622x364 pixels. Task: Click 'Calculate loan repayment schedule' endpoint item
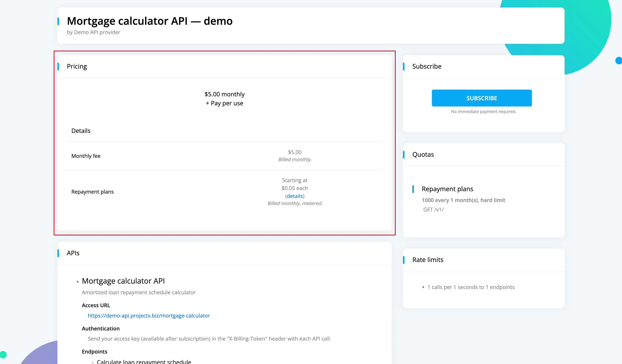coord(144,361)
